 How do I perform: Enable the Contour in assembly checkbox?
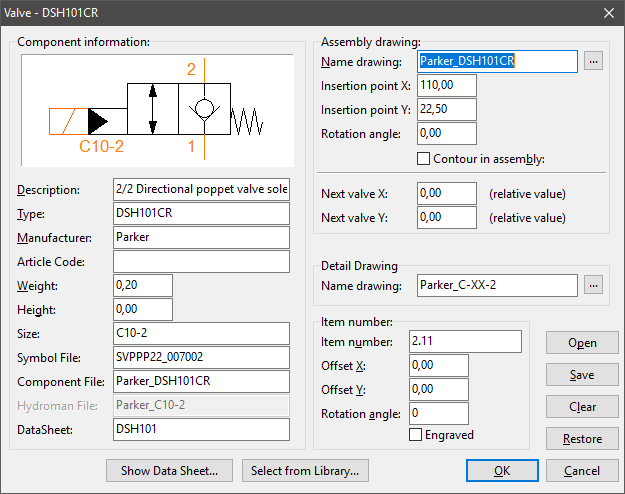[x=422, y=158]
